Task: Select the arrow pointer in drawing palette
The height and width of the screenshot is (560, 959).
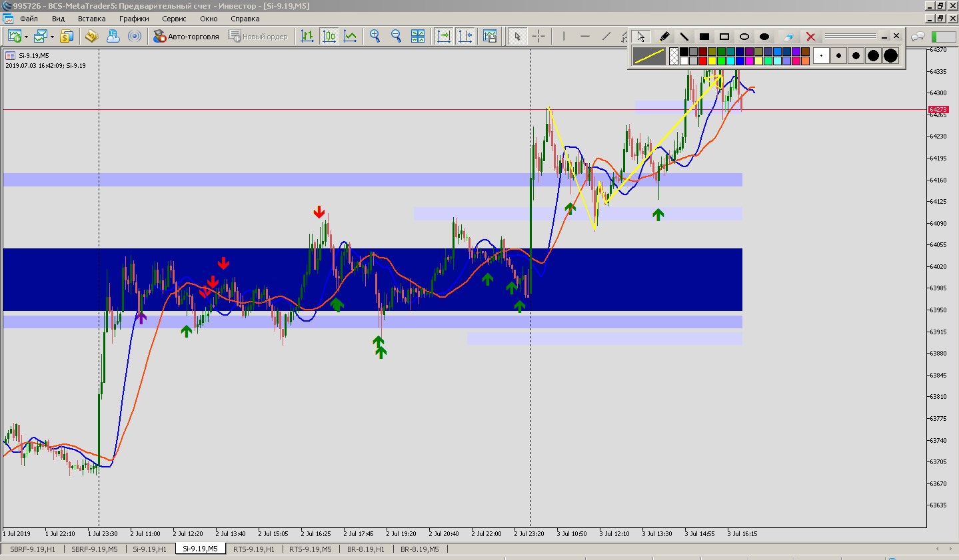Action: click(x=640, y=37)
